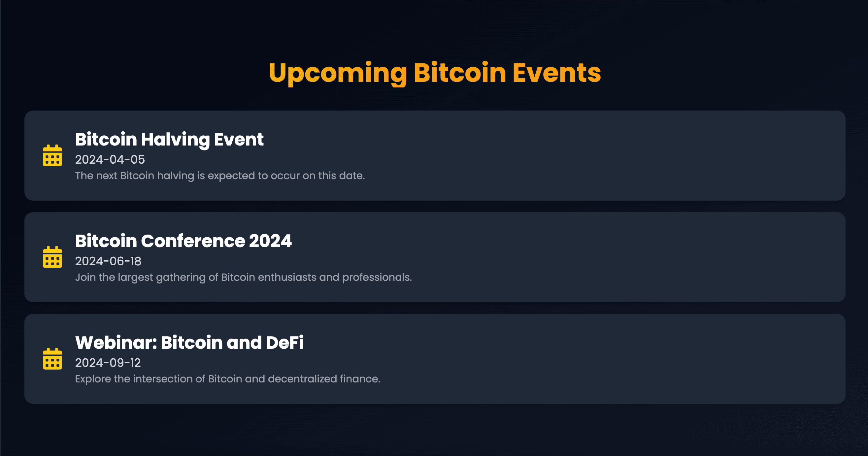Viewport: 868px width, 456px height.
Task: Click the calendar icon beside Bitcoin Conference 2024
Action: (52, 258)
